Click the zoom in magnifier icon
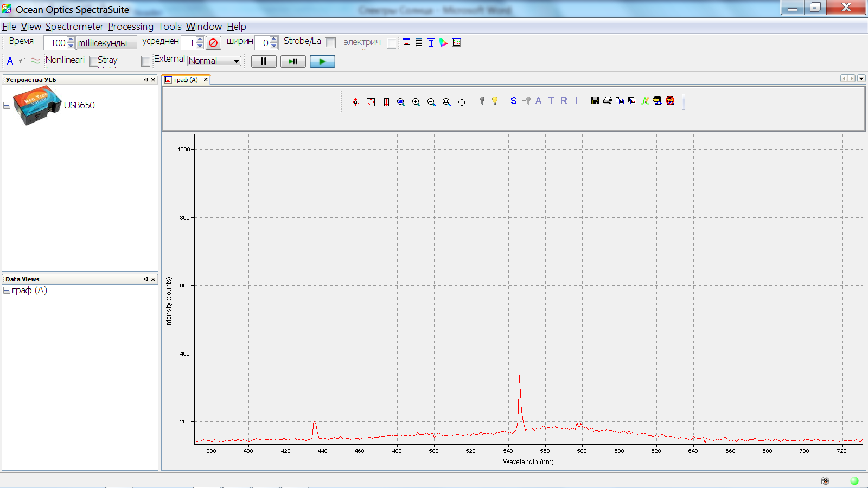 (416, 102)
